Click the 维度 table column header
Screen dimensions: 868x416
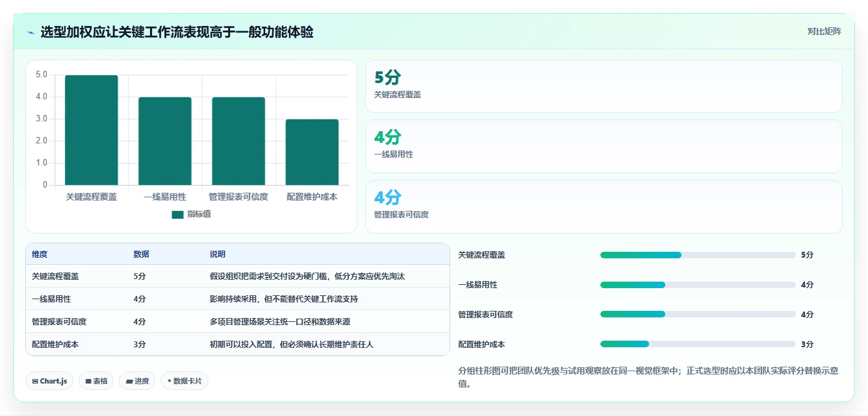40,254
